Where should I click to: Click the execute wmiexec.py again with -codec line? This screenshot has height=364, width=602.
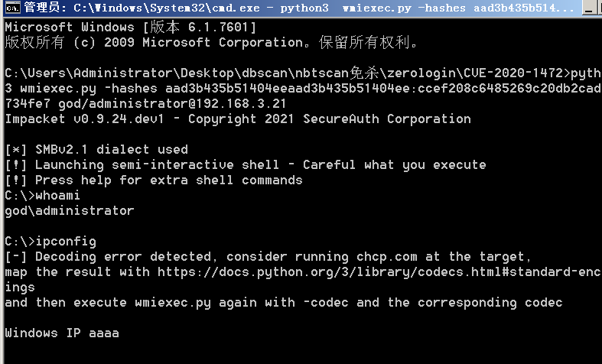click(284, 303)
